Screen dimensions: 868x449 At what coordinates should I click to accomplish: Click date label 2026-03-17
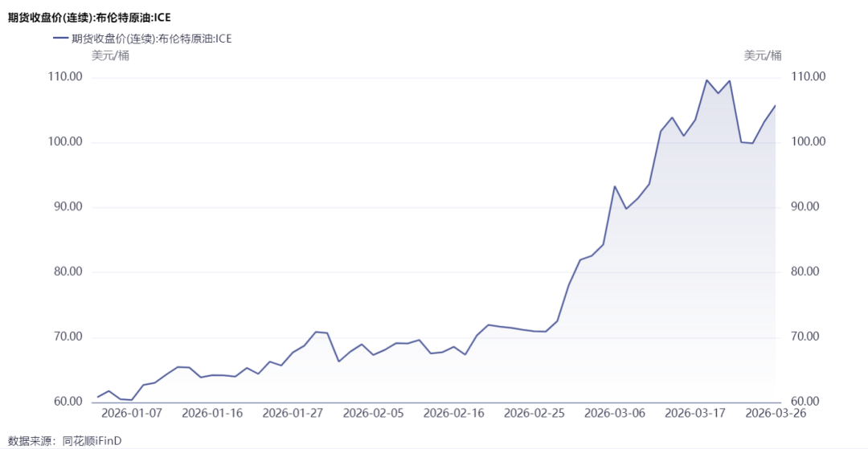tap(695, 414)
